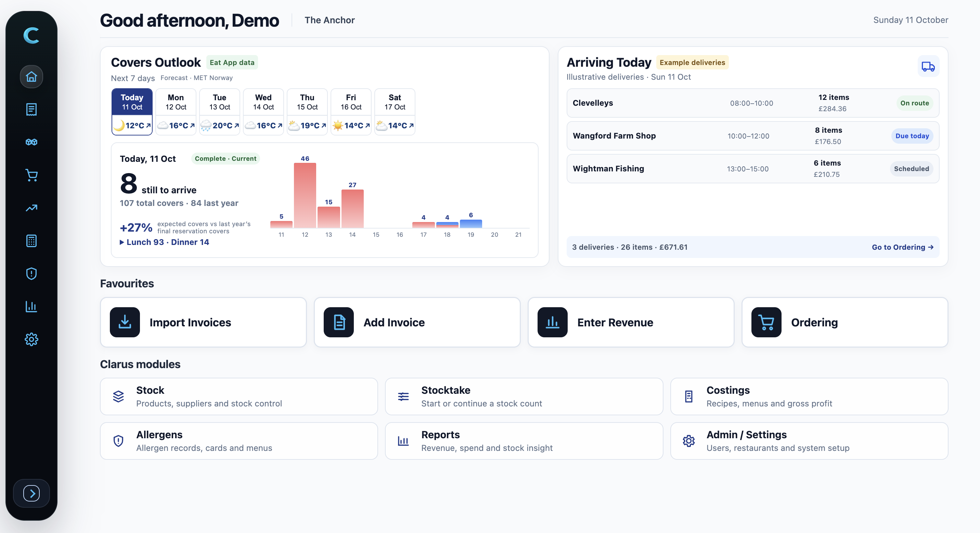This screenshot has height=533, width=980.
Task: Click the Eat App data badge
Action: pyautogui.click(x=232, y=62)
